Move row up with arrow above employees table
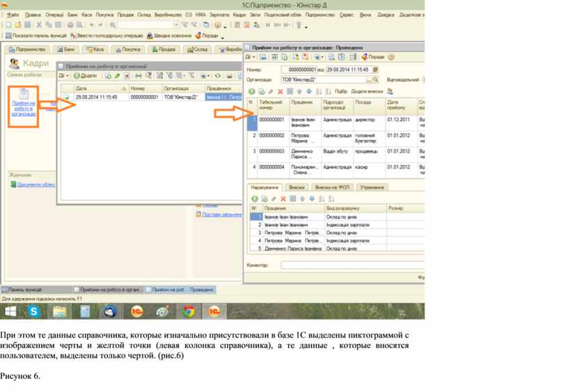 click(299, 92)
